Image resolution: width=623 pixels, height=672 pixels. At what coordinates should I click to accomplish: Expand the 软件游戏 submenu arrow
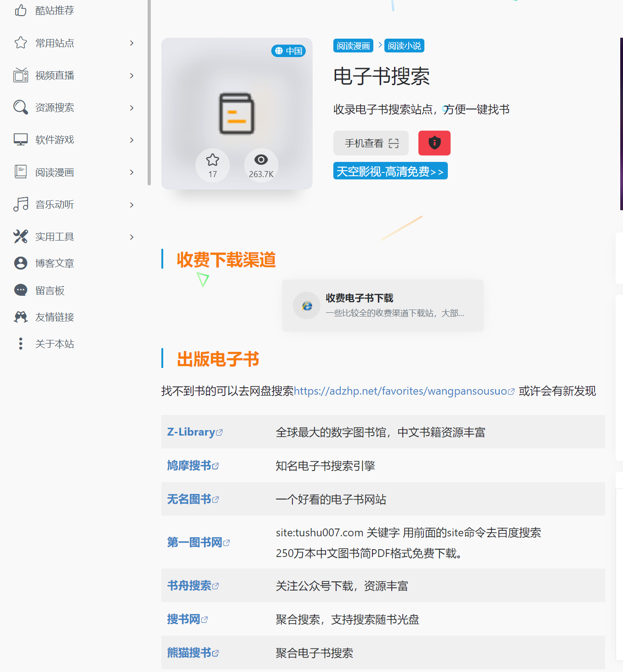click(x=132, y=140)
